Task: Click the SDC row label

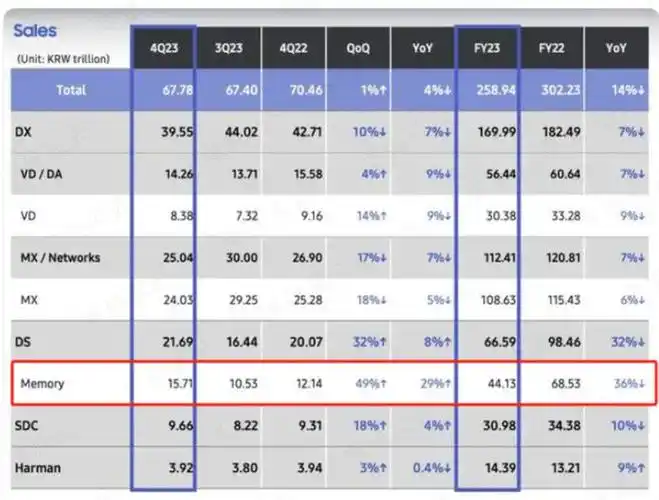Action: tap(28, 424)
